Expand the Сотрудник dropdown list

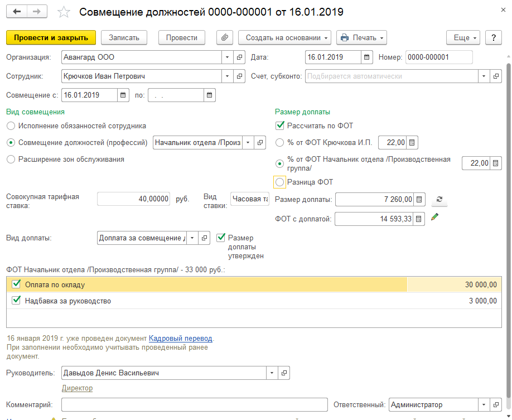tap(227, 76)
